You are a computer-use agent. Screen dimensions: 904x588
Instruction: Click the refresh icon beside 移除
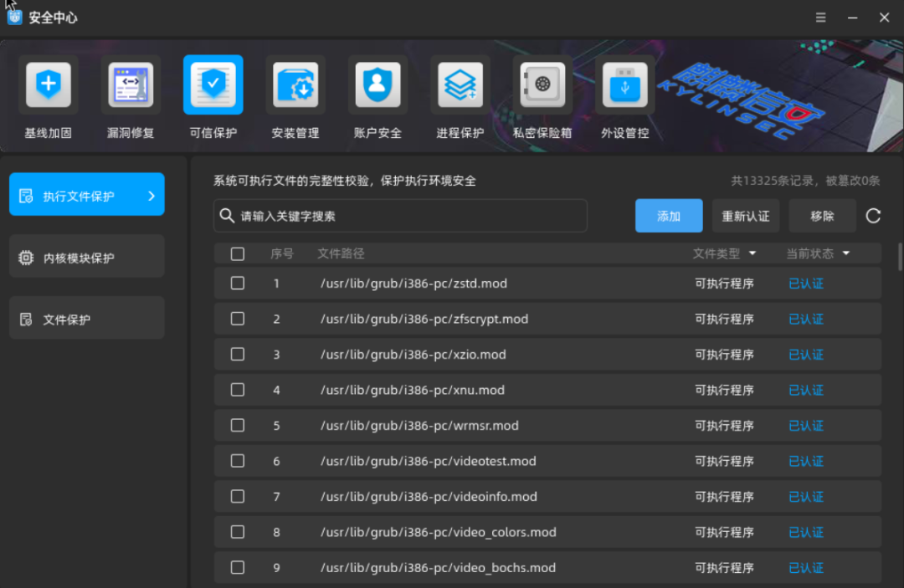(x=873, y=216)
